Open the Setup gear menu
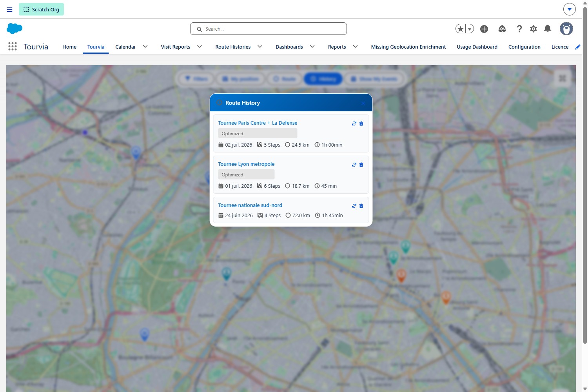Screen dimensions: 588x392 [534, 29]
